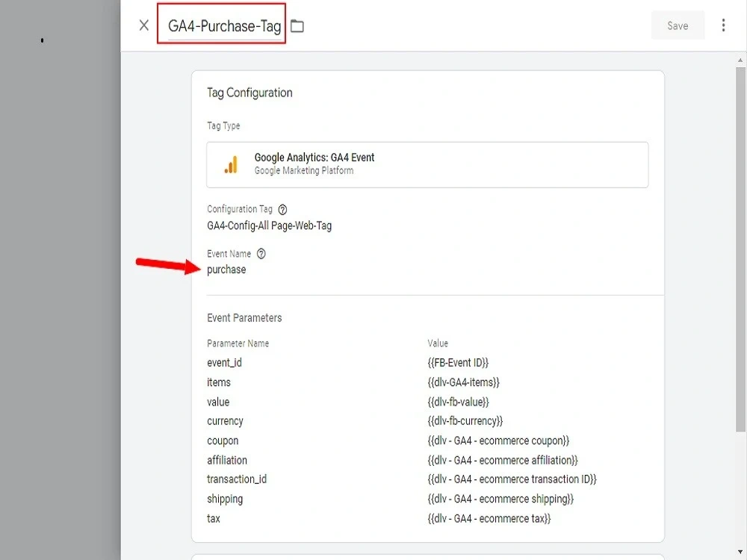Viewport: 747px width, 560px height.
Task: Open help icon beside Event Name
Action: click(261, 254)
